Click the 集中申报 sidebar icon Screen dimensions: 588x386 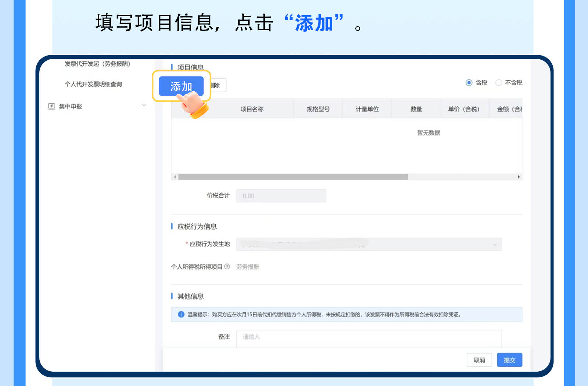tap(52, 106)
